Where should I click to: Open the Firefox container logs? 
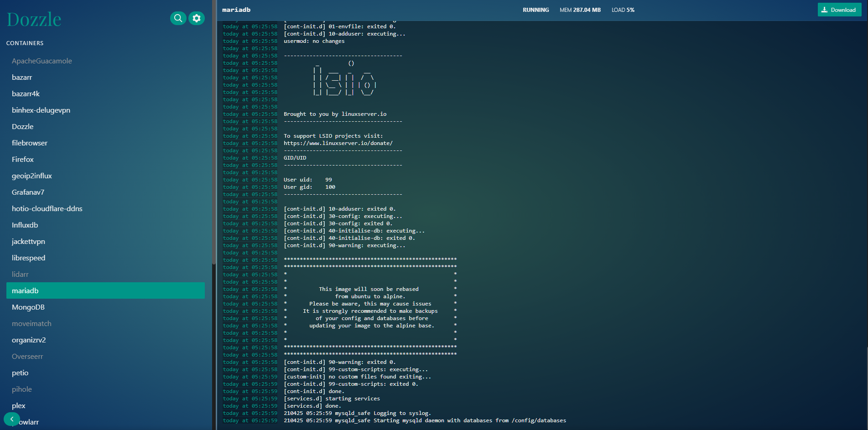(23, 160)
